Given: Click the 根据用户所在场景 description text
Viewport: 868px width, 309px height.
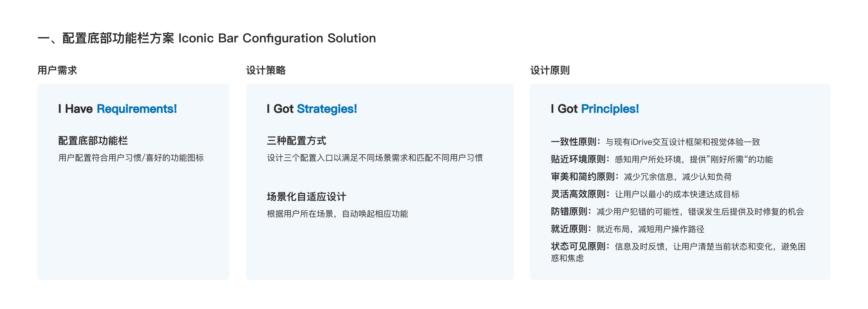Looking at the screenshot, I should (337, 214).
